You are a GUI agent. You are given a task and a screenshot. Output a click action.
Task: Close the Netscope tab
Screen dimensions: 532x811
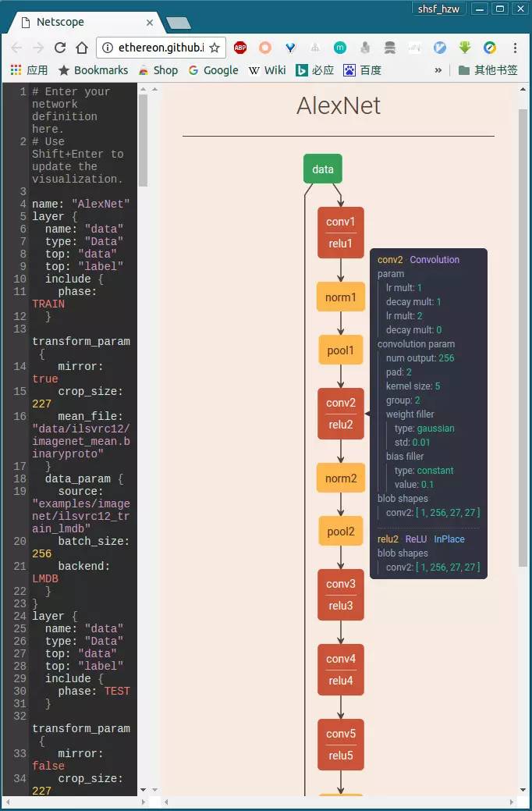150,22
